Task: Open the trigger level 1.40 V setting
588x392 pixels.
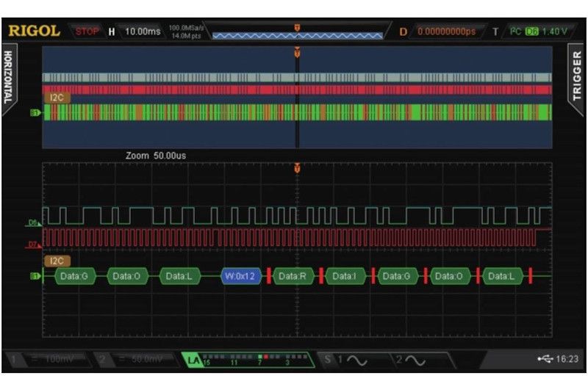Action: click(x=554, y=32)
